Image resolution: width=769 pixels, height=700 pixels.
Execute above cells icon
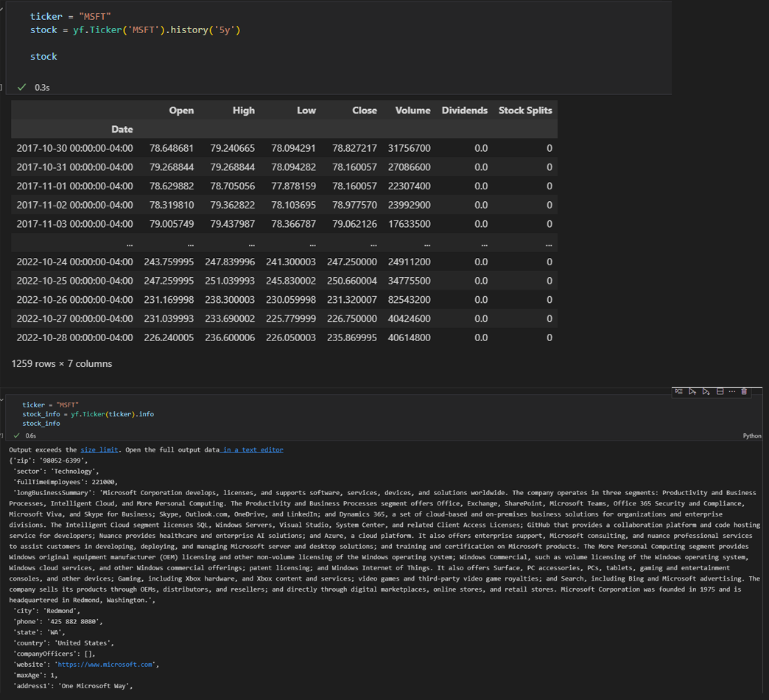click(x=692, y=391)
